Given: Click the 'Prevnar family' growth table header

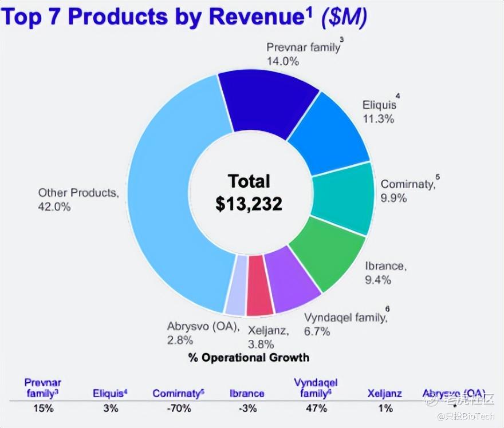Looking at the screenshot, I should click(x=42, y=388).
